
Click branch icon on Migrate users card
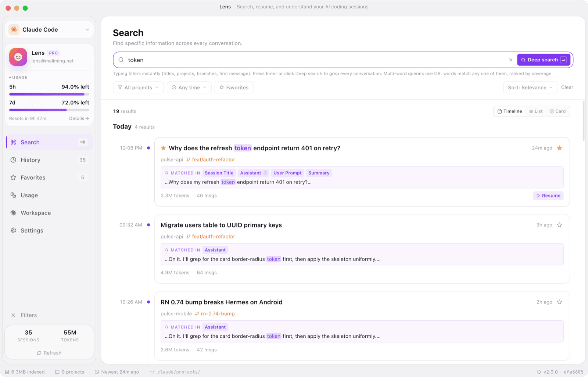pyautogui.click(x=189, y=237)
